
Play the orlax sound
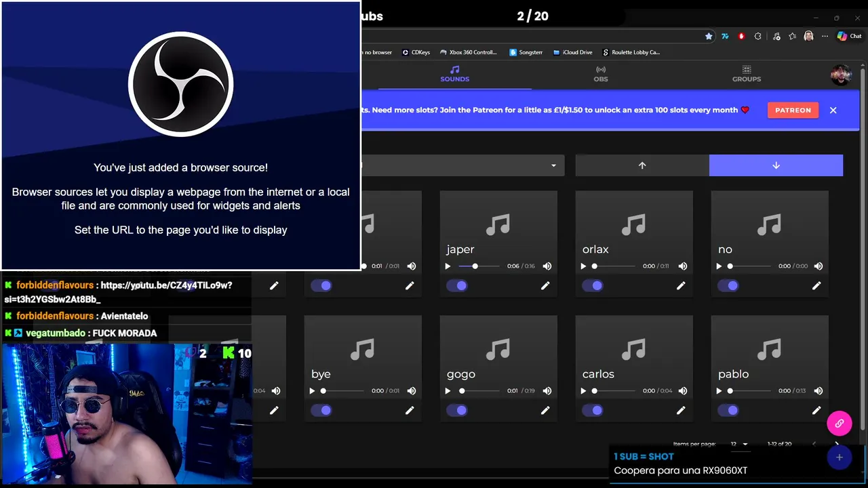tap(583, 266)
